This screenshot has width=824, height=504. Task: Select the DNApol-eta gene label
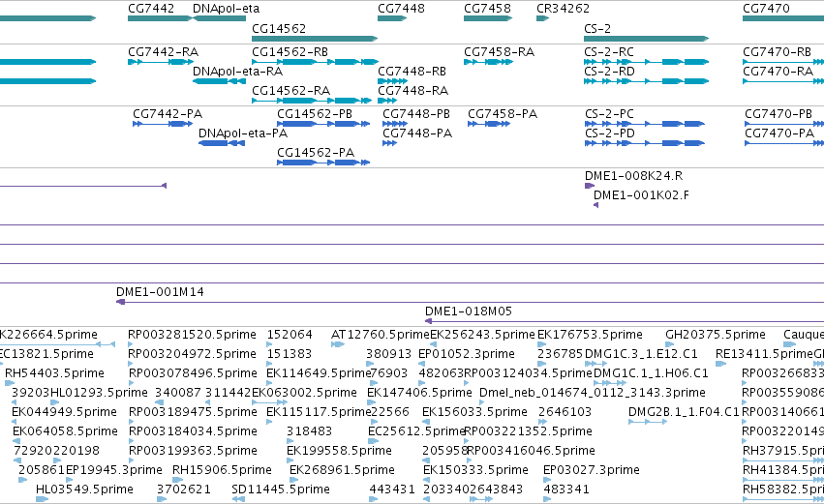[226, 9]
